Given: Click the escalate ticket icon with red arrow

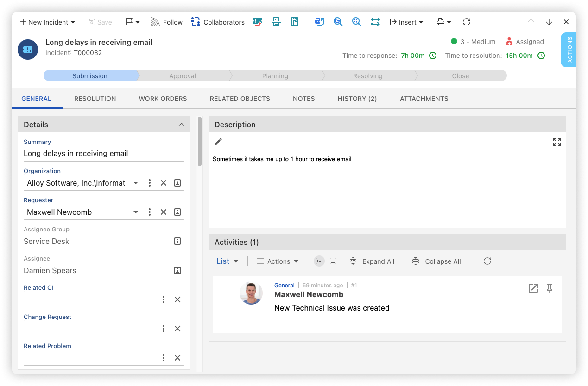Looking at the screenshot, I should 258,22.
